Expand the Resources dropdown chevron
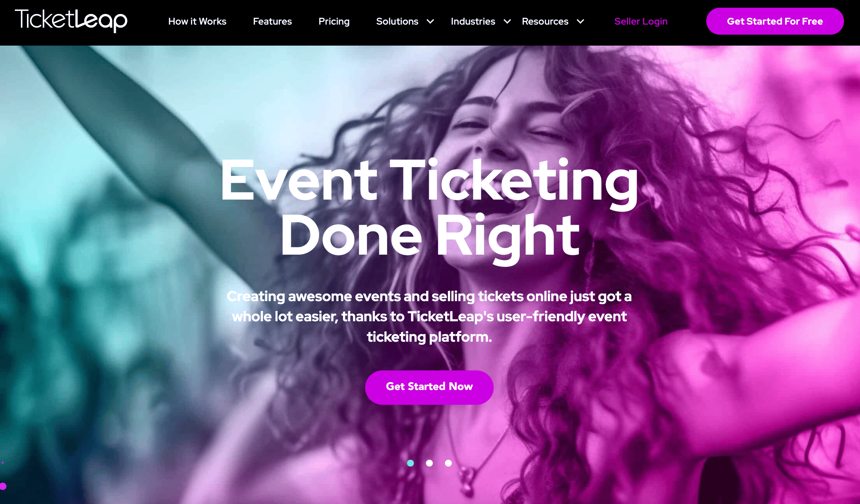This screenshot has width=860, height=504. pos(581,22)
